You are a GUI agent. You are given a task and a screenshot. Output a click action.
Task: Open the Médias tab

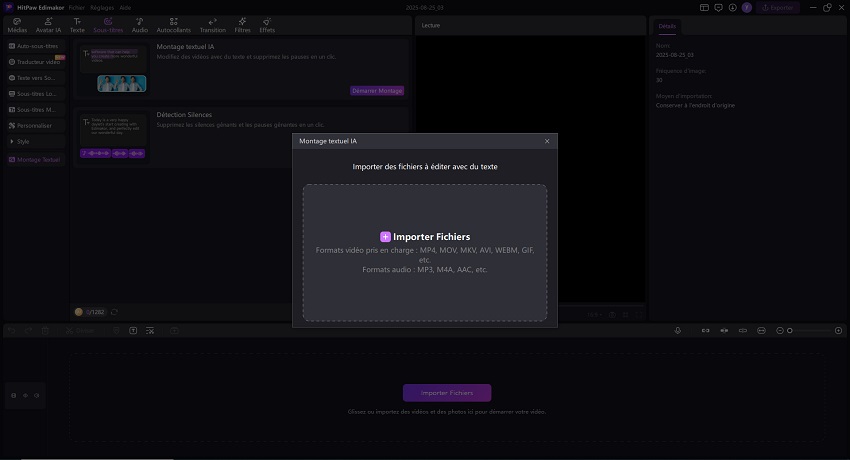click(x=17, y=25)
